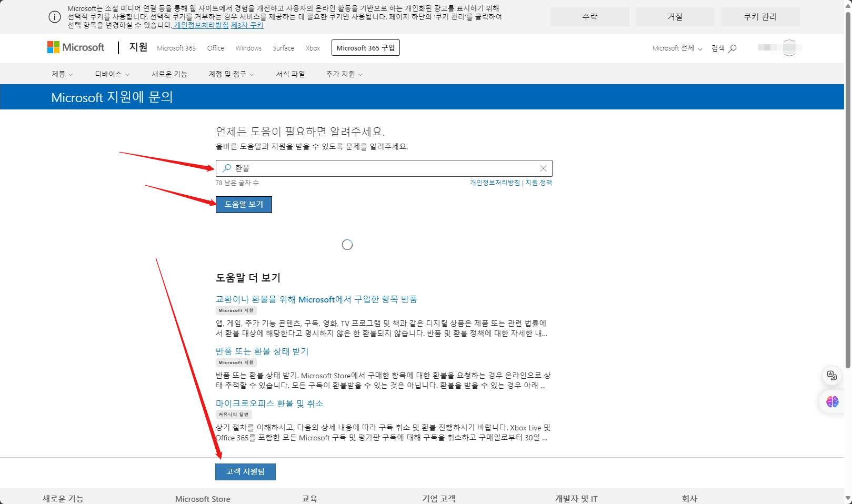Click the scrollbar up arrow
The width and height of the screenshot is (852, 504).
point(848,5)
